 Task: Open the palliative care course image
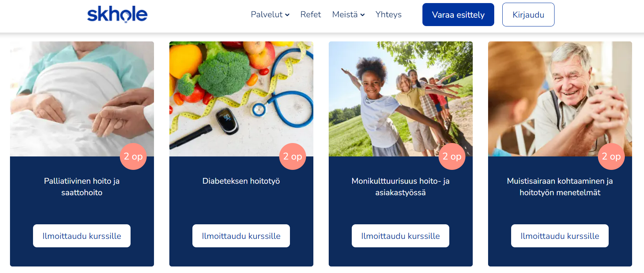pos(82,99)
